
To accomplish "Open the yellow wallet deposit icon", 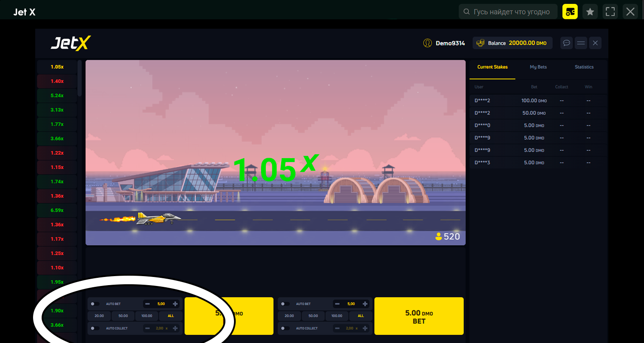I will 570,12.
